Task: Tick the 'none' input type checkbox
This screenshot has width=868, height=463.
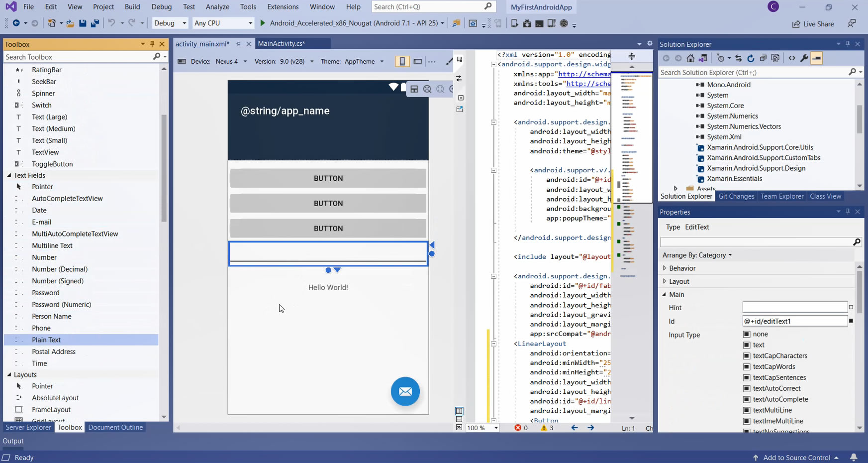Action: 747,334
